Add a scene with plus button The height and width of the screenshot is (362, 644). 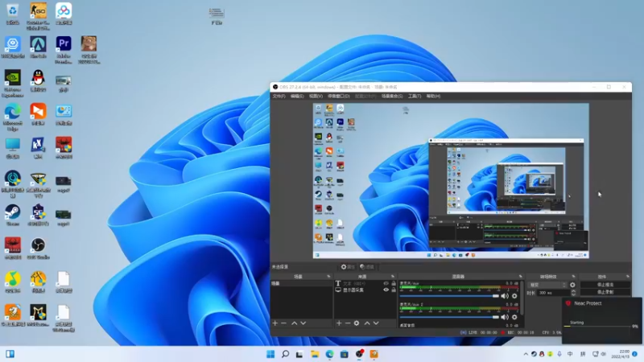click(275, 323)
